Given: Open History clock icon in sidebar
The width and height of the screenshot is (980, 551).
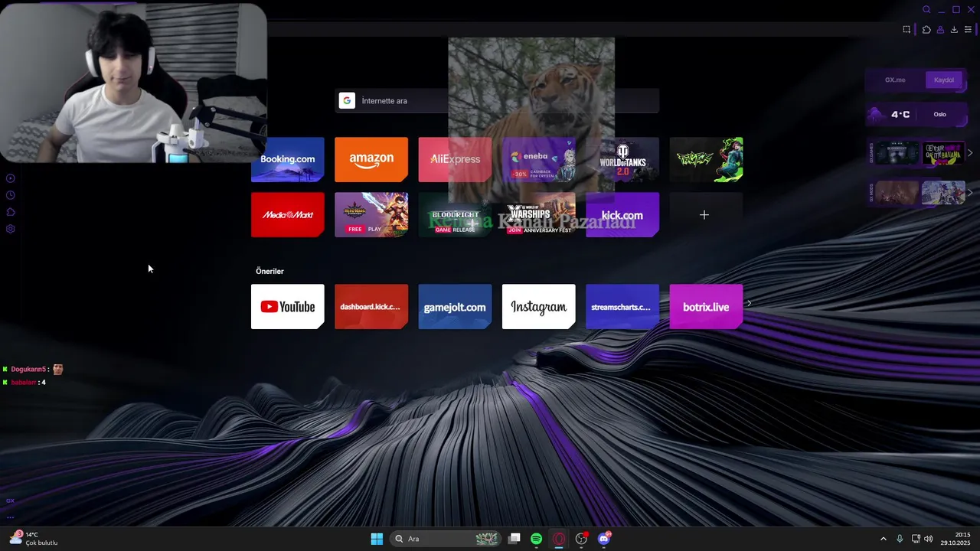Looking at the screenshot, I should tap(11, 195).
